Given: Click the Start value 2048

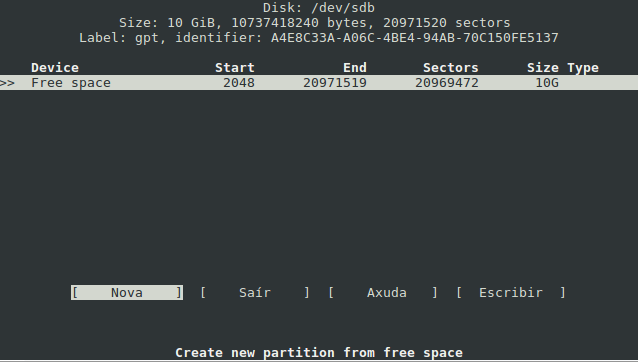Looking at the screenshot, I should pos(239,83).
